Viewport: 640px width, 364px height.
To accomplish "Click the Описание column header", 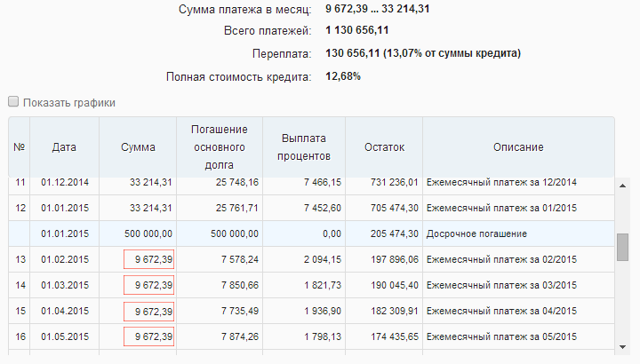I will [518, 147].
